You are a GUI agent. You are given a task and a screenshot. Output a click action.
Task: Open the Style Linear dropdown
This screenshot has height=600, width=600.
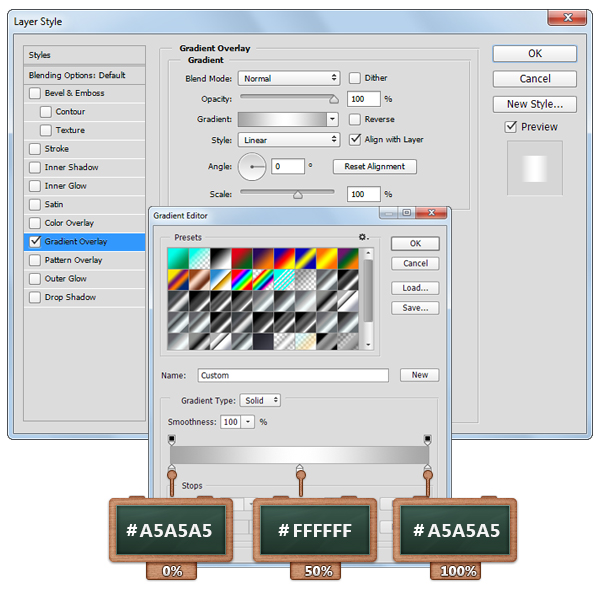coord(289,140)
